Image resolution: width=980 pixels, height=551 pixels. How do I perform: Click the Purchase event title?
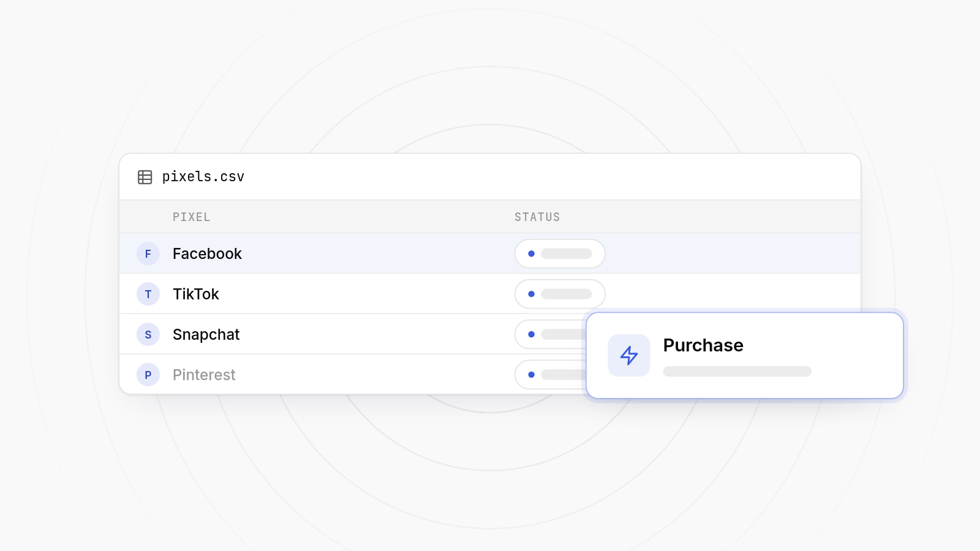click(703, 345)
